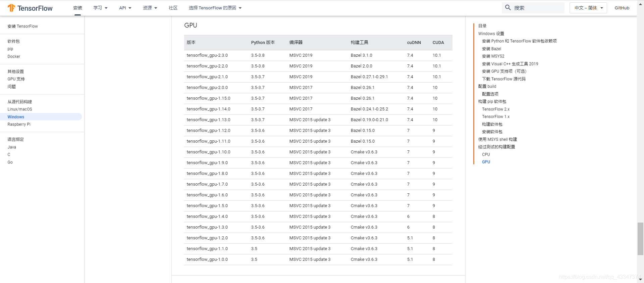Click the tensorflow_gpu-2.2.0 cell
The width and height of the screenshot is (644, 283).
(x=207, y=66)
